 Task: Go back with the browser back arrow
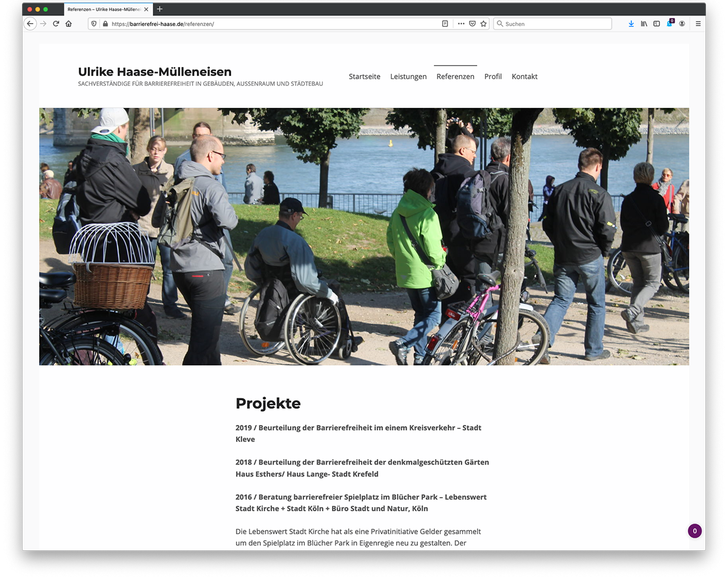(30, 24)
